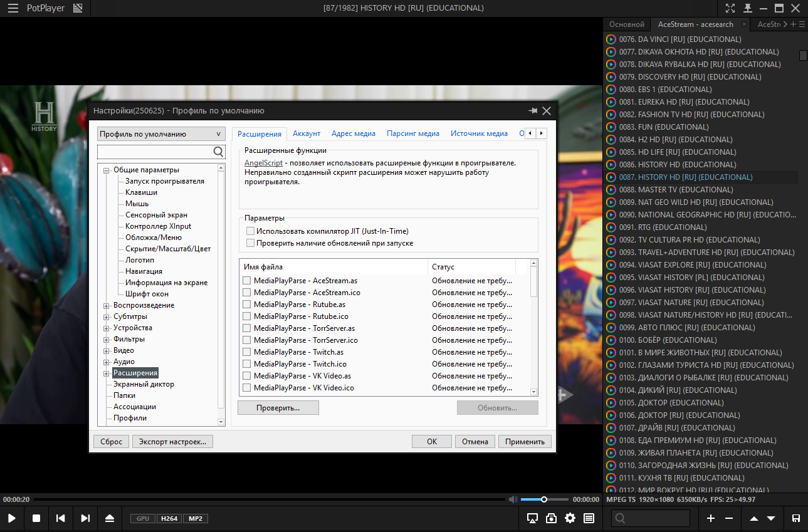Open the AngelScript link

[263, 162]
